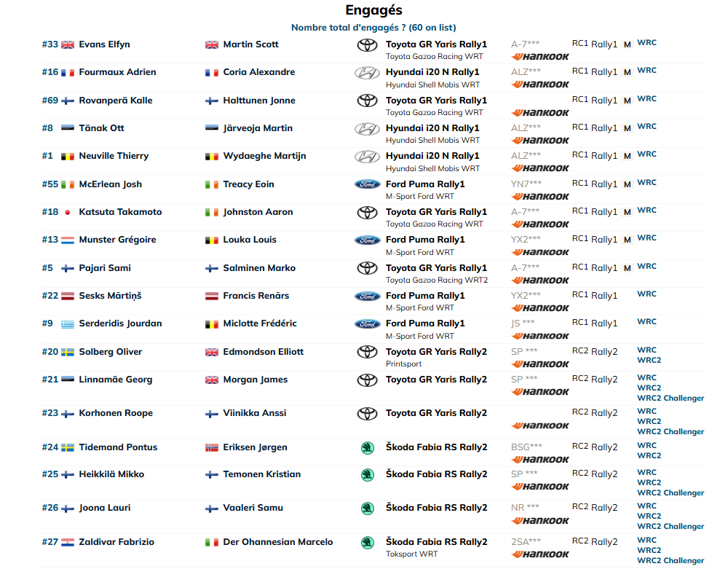Click the Toyota logo in Rovanperä Kalle row
Image resolution: width=728 pixels, height=569 pixels.
[x=367, y=101]
